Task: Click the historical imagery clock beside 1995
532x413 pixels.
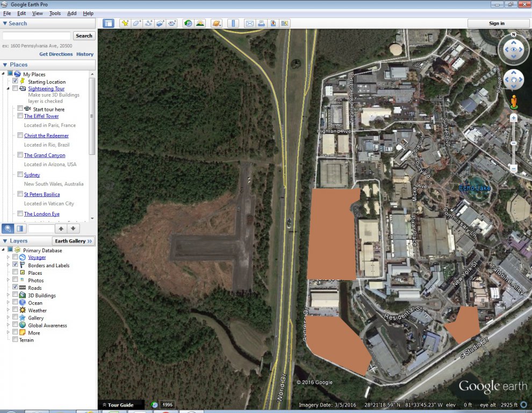Action: (154, 404)
